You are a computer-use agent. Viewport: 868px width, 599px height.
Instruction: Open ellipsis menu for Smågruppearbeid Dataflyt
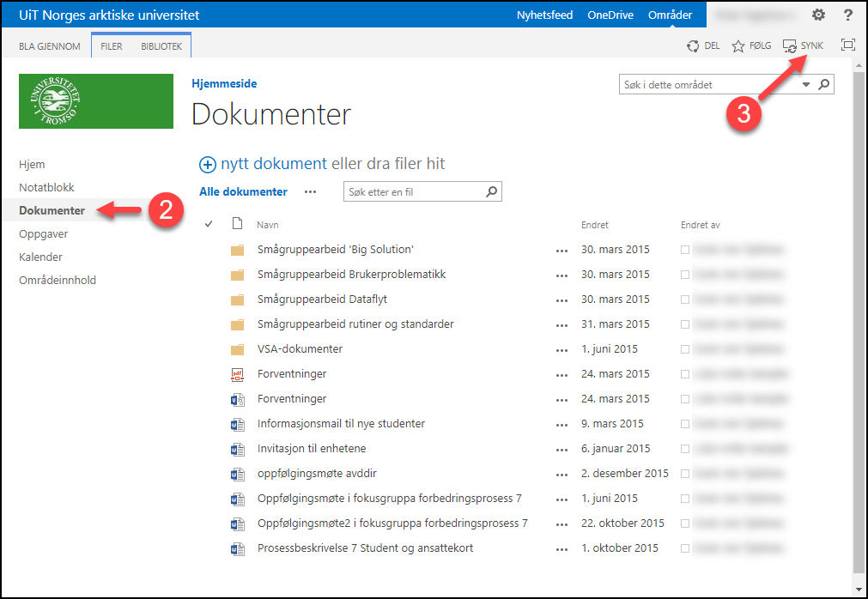click(x=561, y=300)
